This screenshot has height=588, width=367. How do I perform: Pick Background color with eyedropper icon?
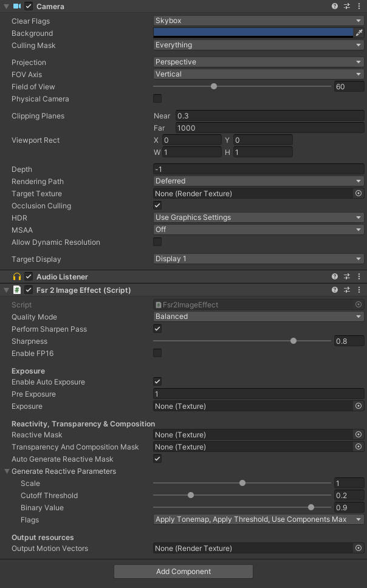click(x=359, y=33)
